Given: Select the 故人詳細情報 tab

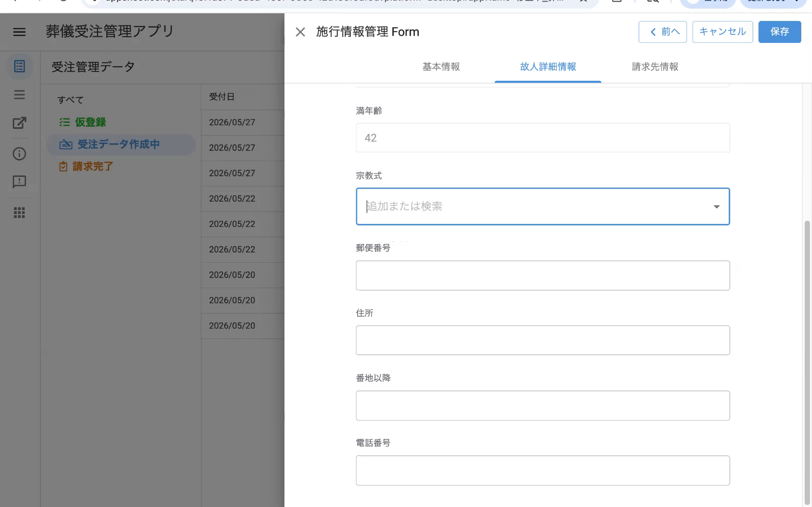Looking at the screenshot, I should coord(548,66).
